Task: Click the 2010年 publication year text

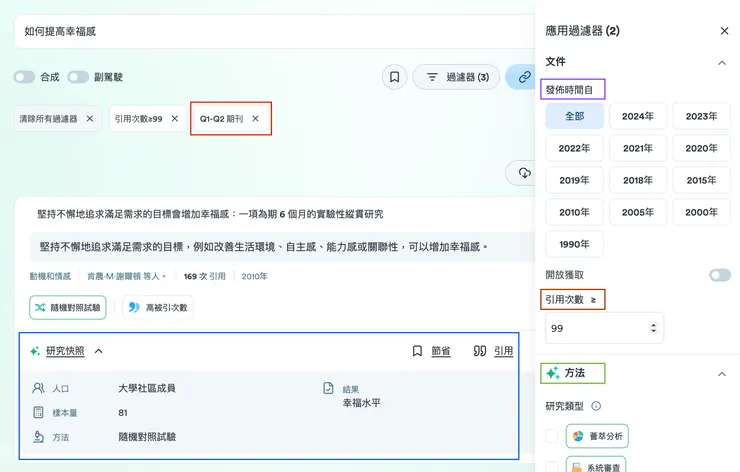Action: click(x=254, y=277)
